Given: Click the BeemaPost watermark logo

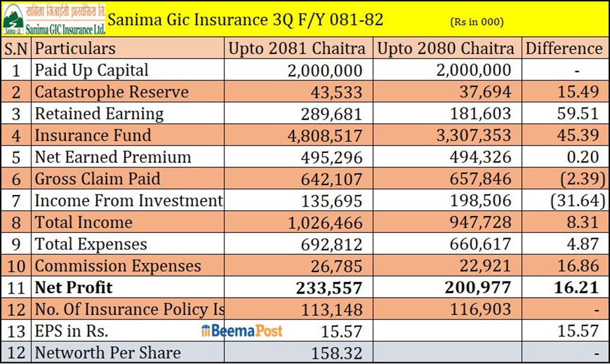Looking at the screenshot, I should [x=242, y=331].
